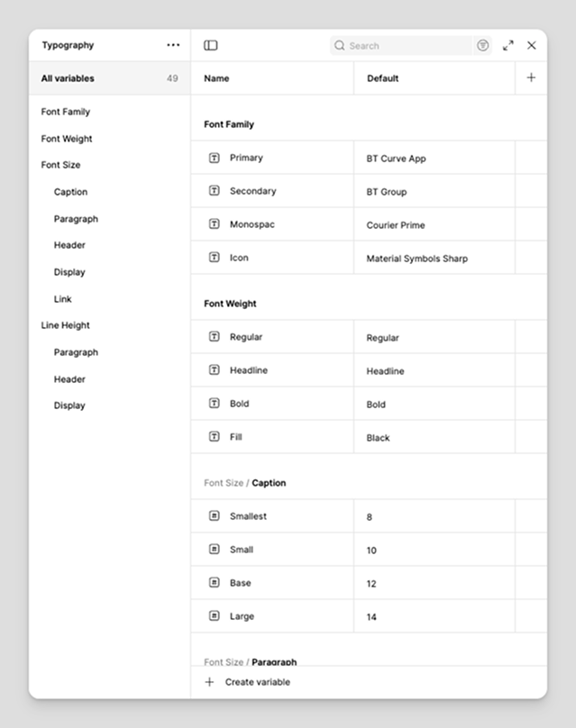Select the Line Height group

(66, 325)
